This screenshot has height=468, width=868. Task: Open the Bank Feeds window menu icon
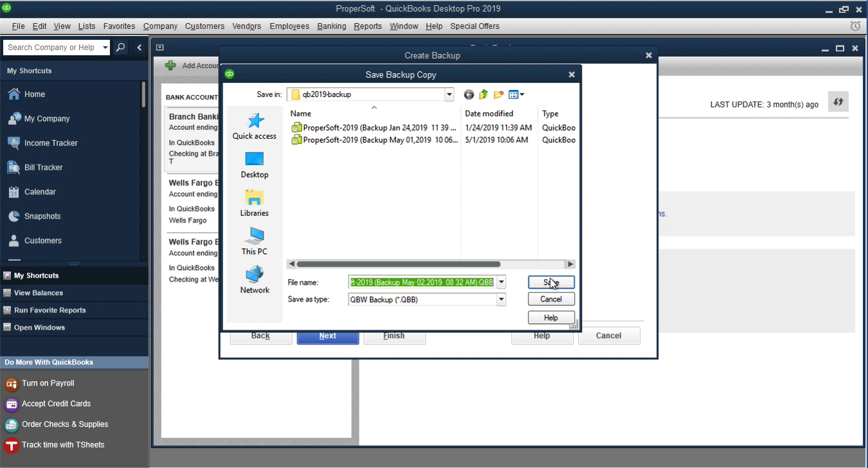[160, 48]
